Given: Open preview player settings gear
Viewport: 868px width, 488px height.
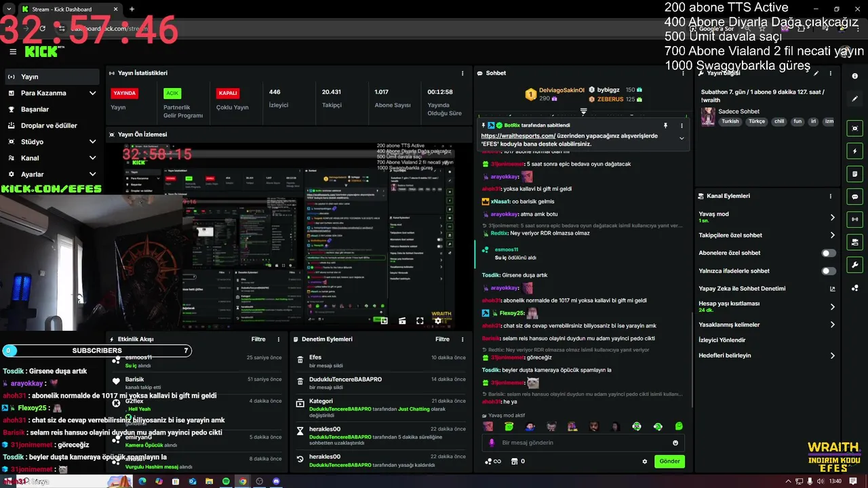Looking at the screenshot, I should [438, 321].
